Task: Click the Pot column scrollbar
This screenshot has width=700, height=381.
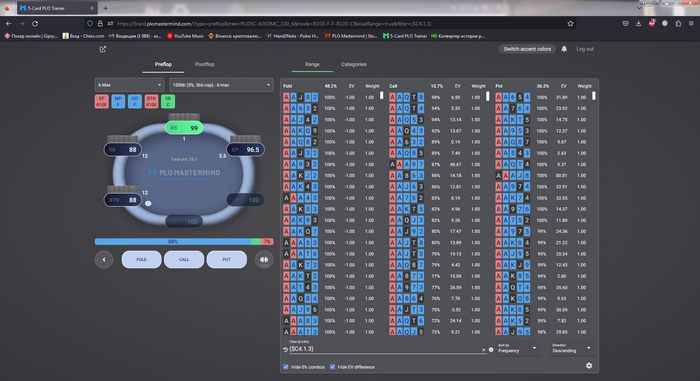Action: click(x=593, y=96)
